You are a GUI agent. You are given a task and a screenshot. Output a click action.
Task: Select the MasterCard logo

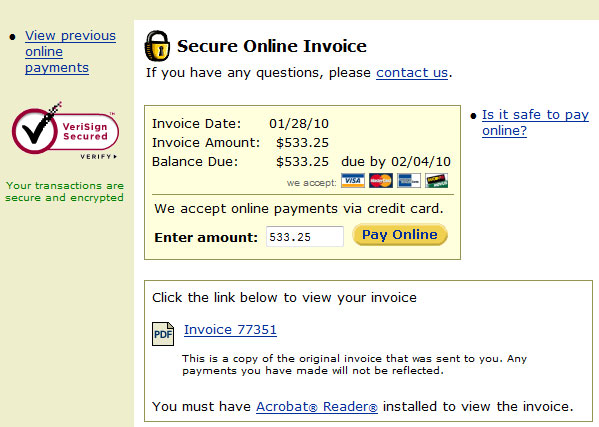pyautogui.click(x=380, y=181)
